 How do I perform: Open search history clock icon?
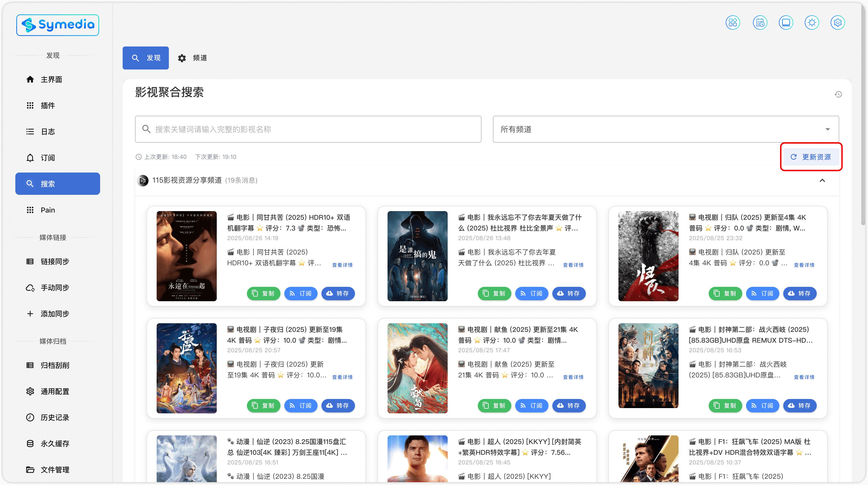[838, 94]
